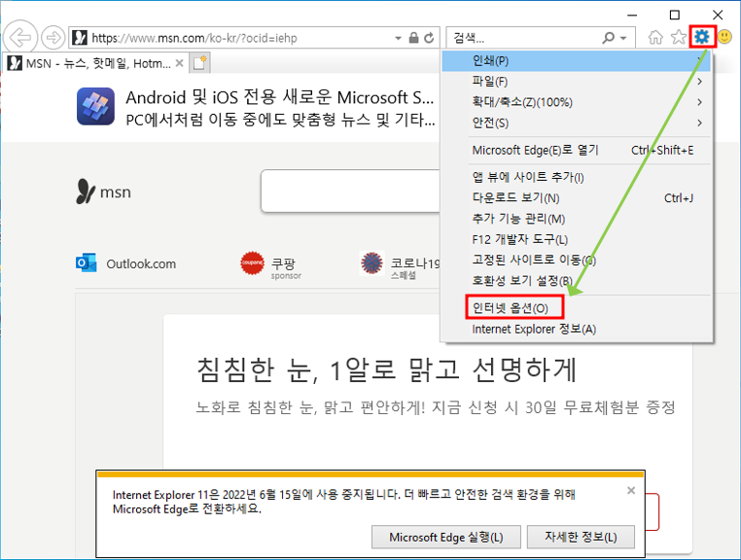Click the MSN favicon in address bar
Image resolution: width=741 pixels, height=560 pixels.
coord(80,38)
